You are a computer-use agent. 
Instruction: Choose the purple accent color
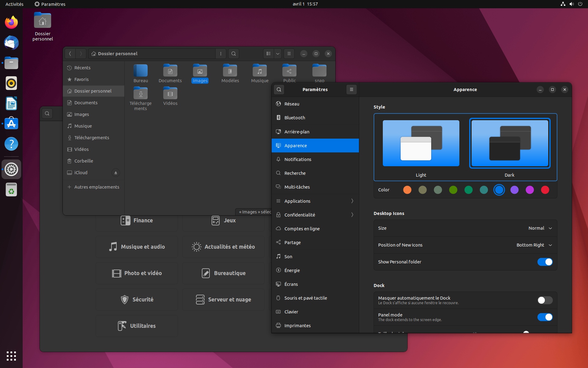pyautogui.click(x=514, y=190)
